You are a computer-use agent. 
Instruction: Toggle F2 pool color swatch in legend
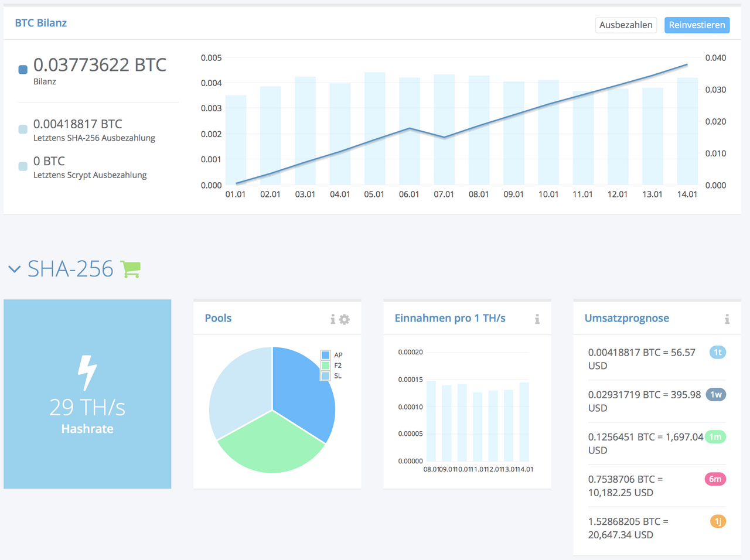coord(326,366)
